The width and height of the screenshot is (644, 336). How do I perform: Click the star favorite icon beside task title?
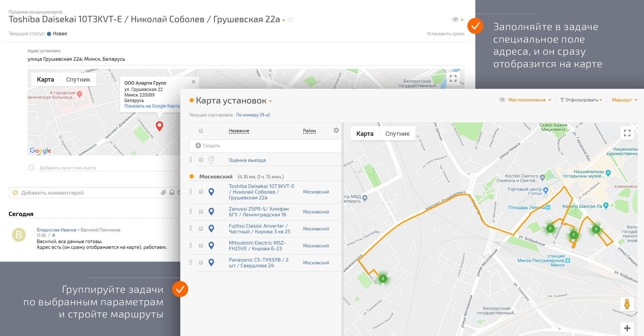tap(290, 20)
